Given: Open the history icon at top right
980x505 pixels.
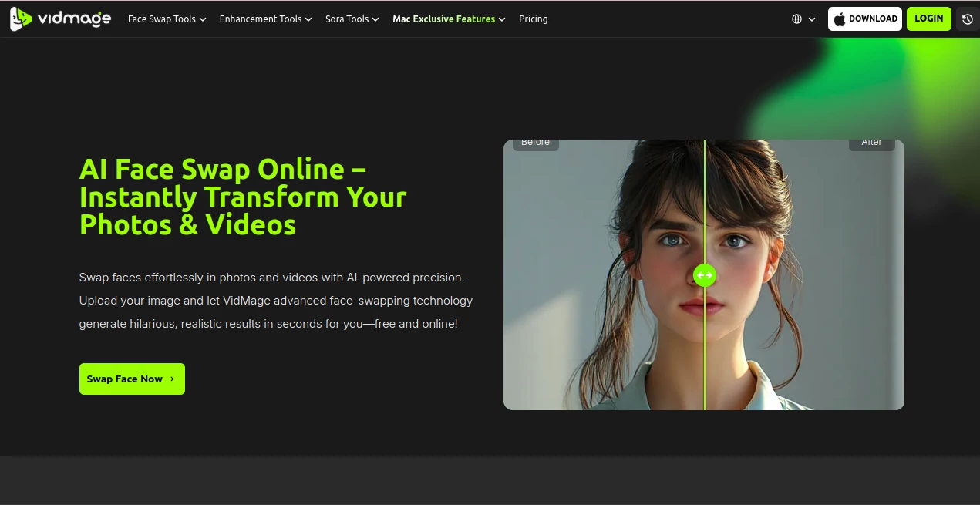Looking at the screenshot, I should click(x=966, y=19).
